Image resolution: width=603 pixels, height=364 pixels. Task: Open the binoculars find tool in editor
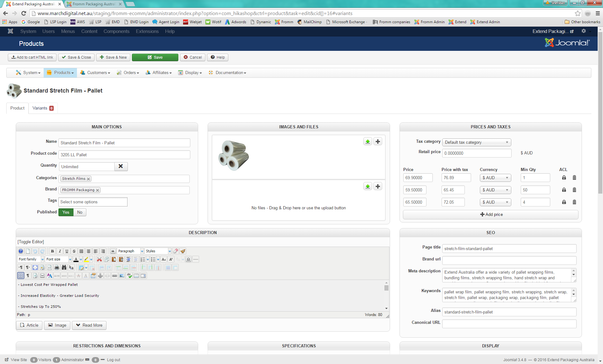pyautogui.click(x=64, y=267)
